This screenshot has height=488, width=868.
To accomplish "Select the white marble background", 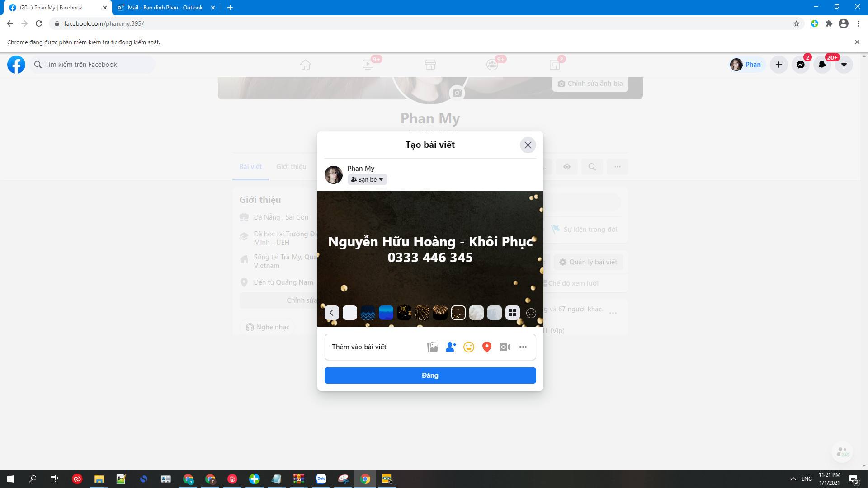I will 476,313.
